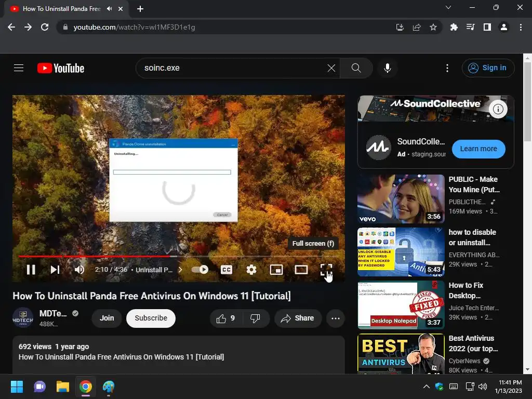The width and height of the screenshot is (532, 399).
Task: Open the tab search dropdown arrow
Action: click(448, 7)
